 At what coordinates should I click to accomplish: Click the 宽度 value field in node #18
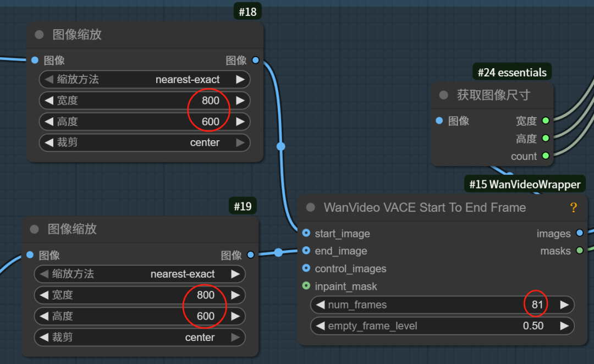[145, 101]
